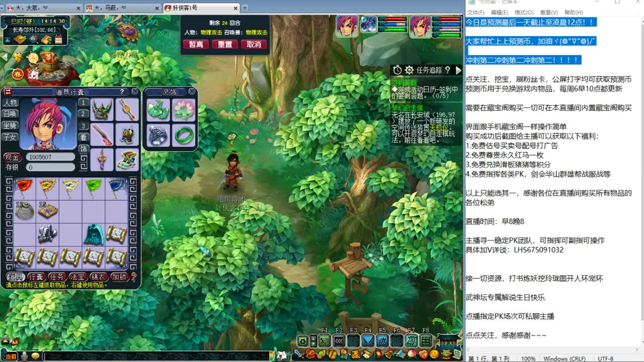Select equipment set 2
This screenshot has width=644, height=362.
pyautogui.click(x=84, y=114)
